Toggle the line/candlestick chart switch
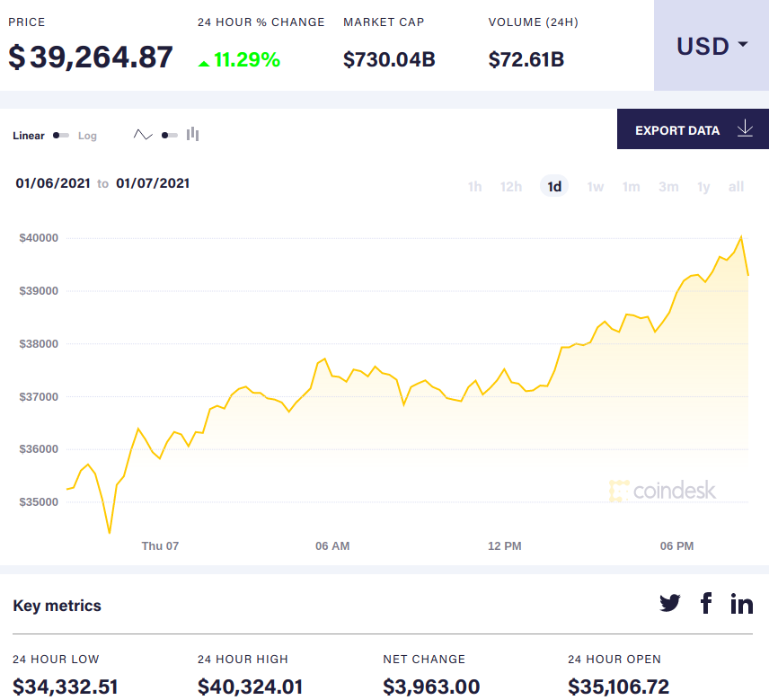Viewport: 769px width, 700px height. click(169, 136)
